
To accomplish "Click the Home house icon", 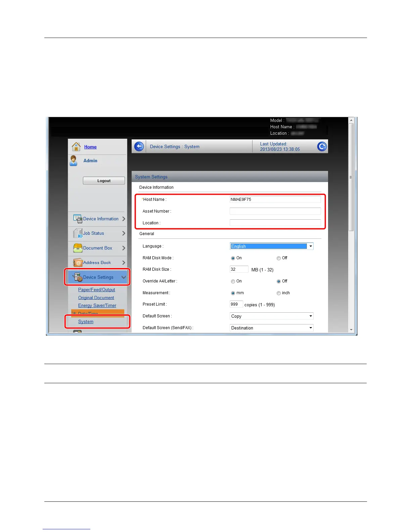I will pos(76,146).
